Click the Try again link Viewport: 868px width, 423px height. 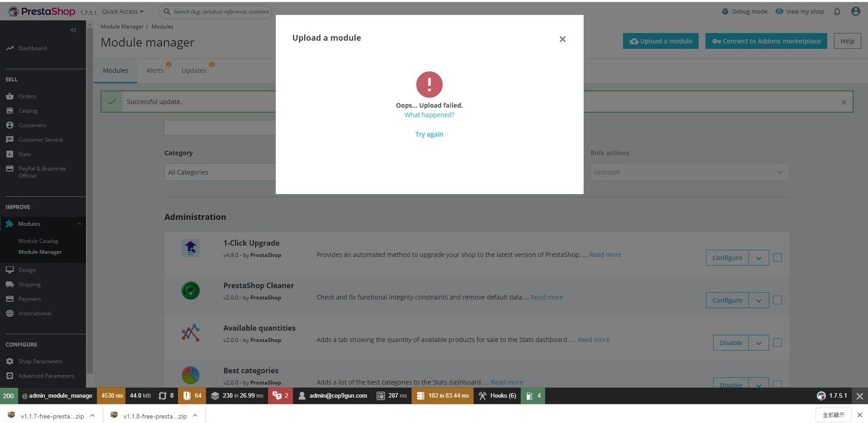pos(429,134)
